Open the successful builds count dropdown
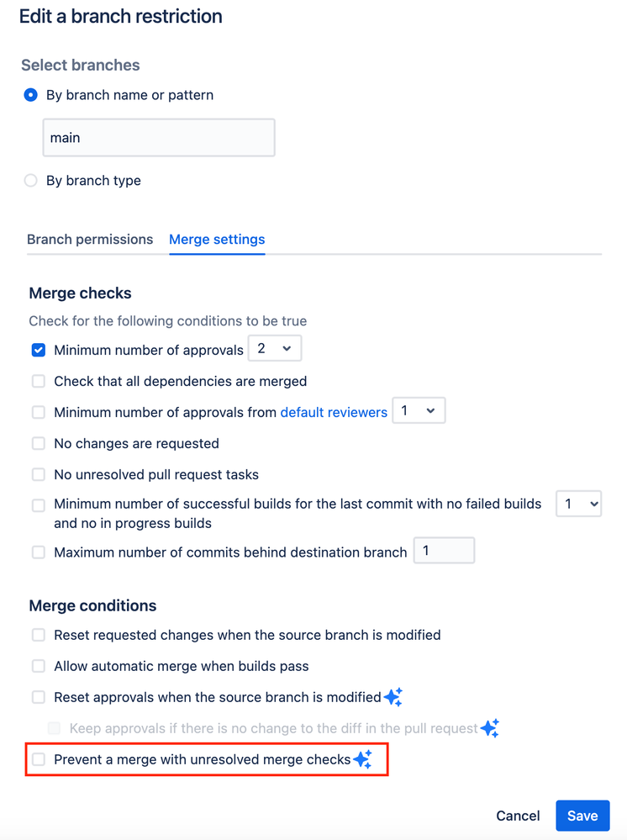The width and height of the screenshot is (627, 840). [578, 503]
